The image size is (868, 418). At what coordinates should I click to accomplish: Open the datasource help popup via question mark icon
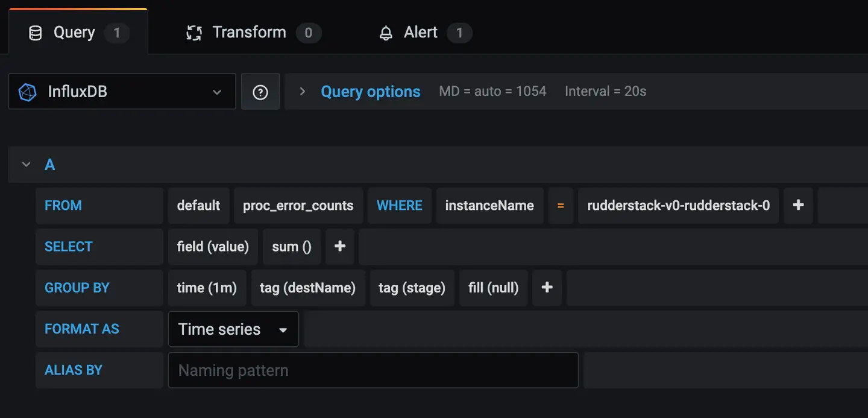[260, 91]
